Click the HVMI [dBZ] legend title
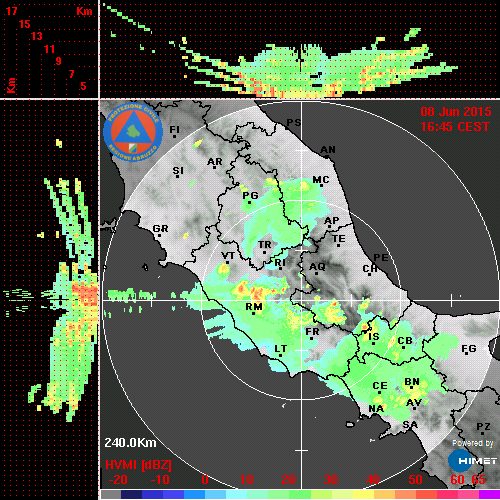Viewport: 500px width, 500px height. coord(138,465)
